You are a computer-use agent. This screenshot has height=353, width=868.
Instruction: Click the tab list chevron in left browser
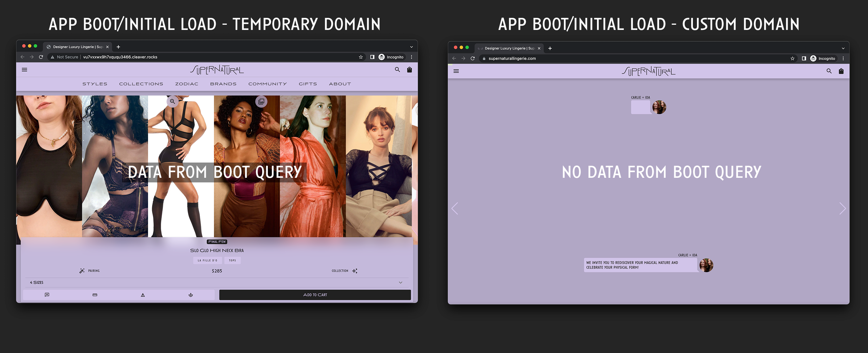coord(412,47)
